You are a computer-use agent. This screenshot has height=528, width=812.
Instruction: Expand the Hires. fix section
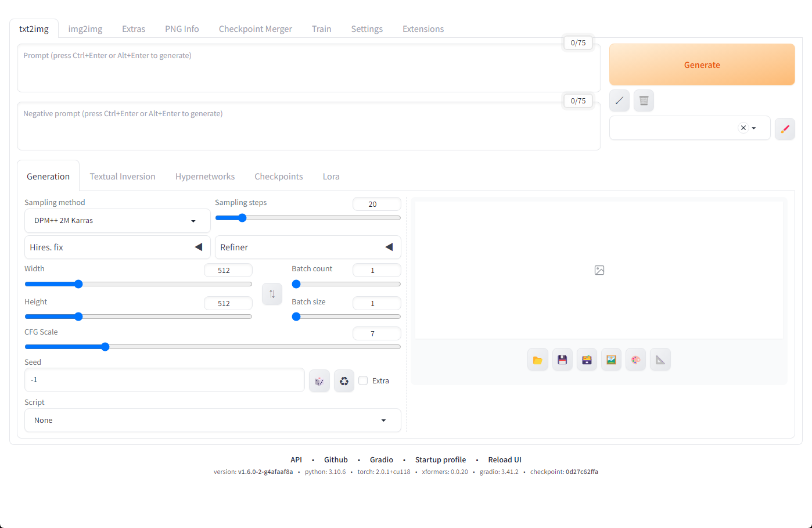click(117, 247)
